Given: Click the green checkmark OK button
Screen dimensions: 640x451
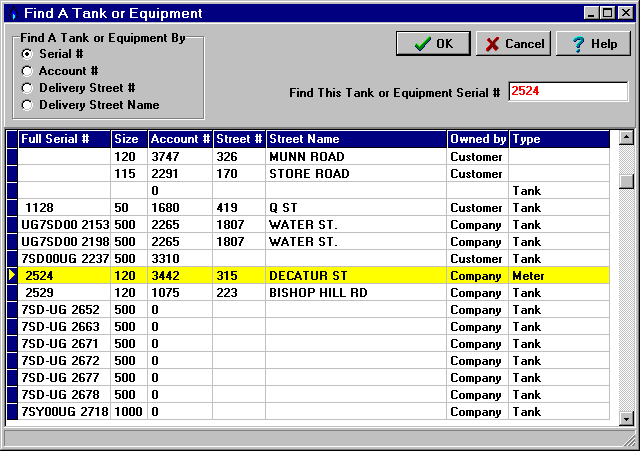Looking at the screenshot, I should [433, 44].
